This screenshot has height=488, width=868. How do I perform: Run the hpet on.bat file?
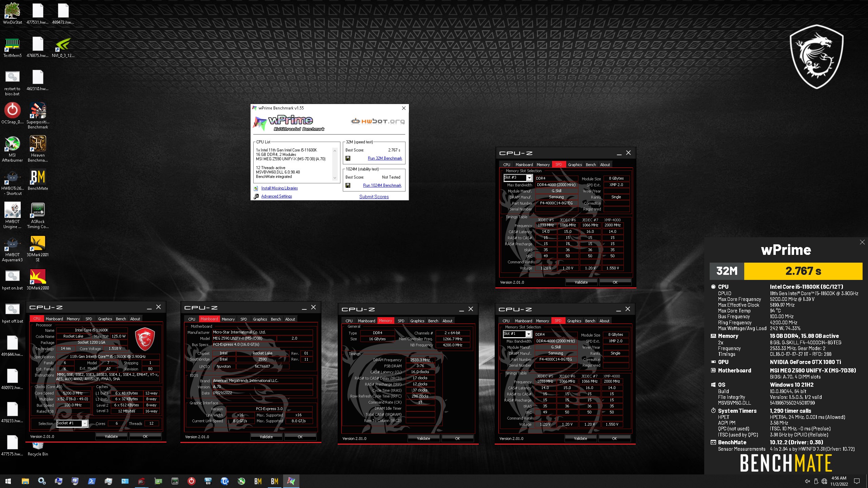coord(13,279)
